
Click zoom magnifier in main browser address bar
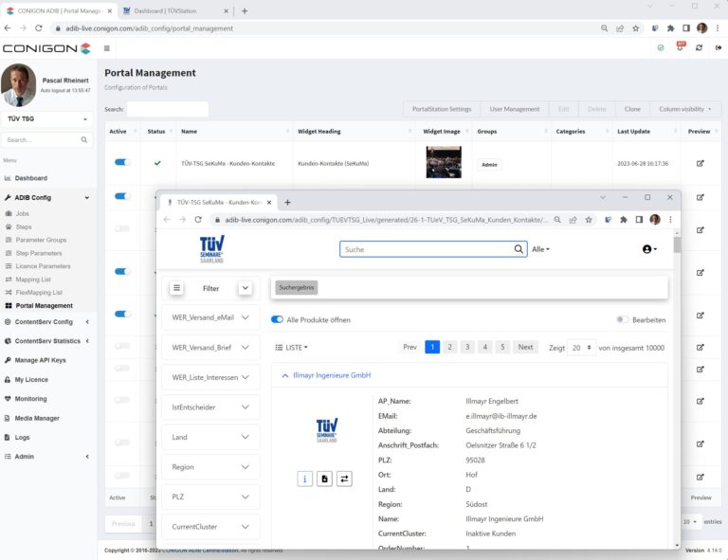[604, 28]
